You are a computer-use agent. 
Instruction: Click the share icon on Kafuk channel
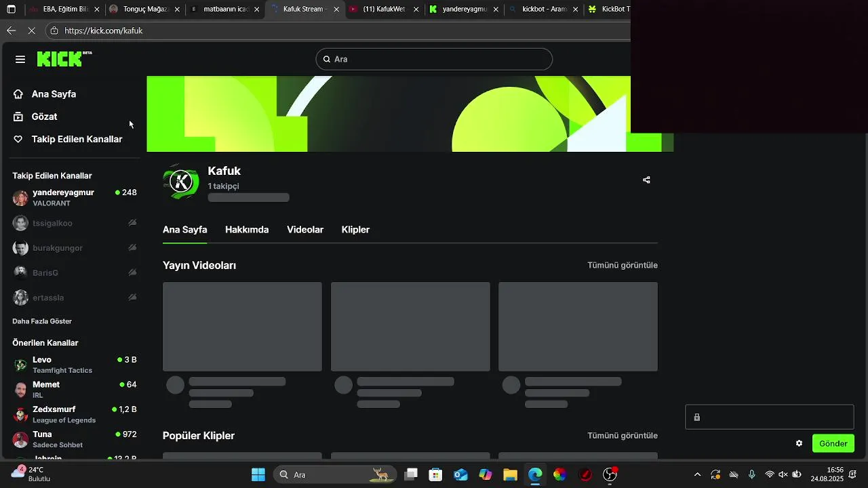pos(646,180)
